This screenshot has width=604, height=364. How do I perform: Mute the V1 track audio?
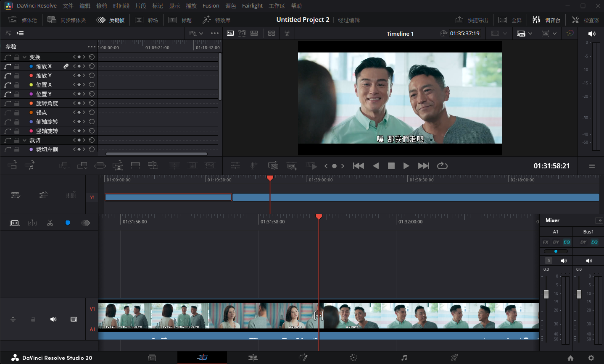pos(53,319)
